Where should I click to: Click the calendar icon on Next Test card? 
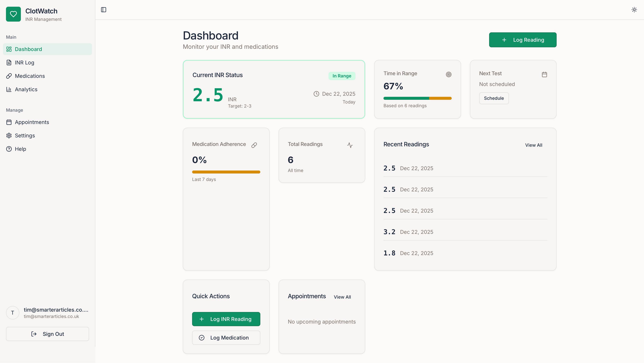[545, 74]
